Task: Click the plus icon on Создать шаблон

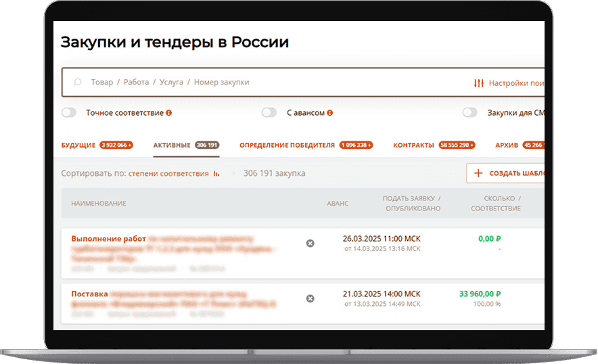Action: 478,173
